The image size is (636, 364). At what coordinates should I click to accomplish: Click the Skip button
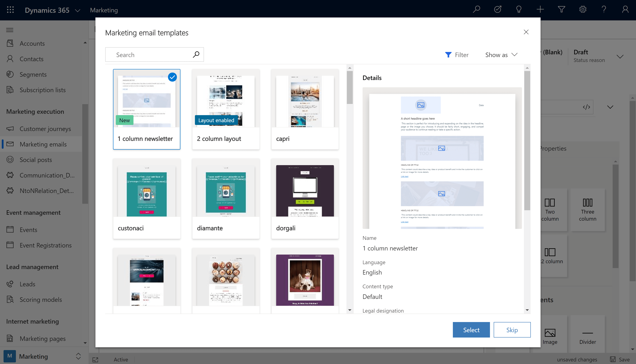(512, 329)
